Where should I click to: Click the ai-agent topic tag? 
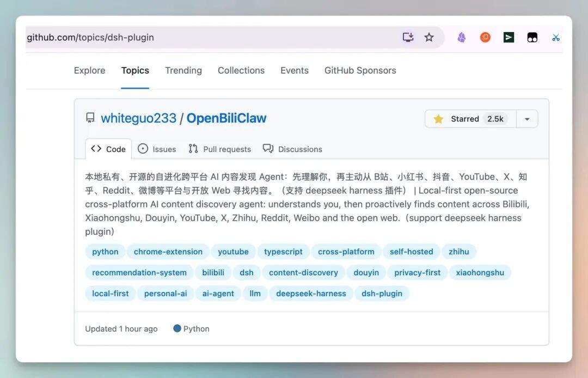coord(218,294)
